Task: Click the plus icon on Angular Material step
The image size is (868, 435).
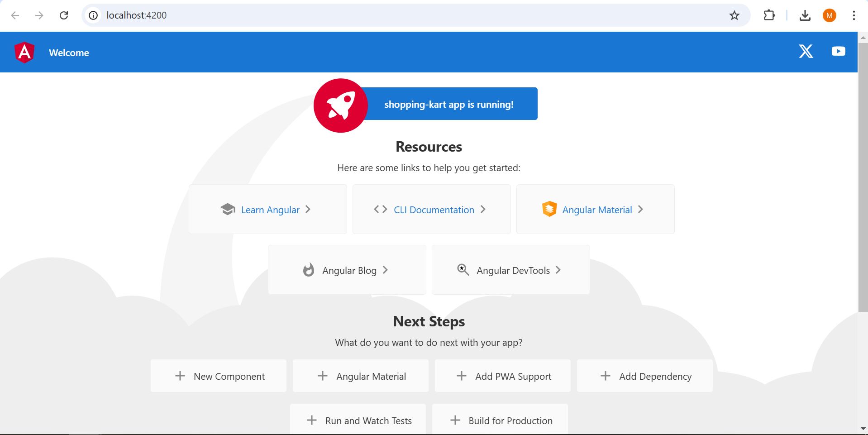Action: 323,376
